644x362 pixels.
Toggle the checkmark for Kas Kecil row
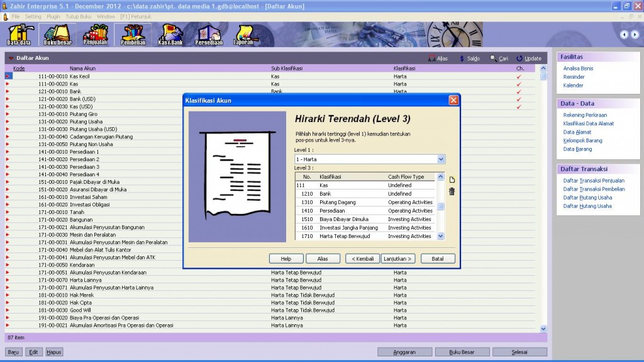519,76
